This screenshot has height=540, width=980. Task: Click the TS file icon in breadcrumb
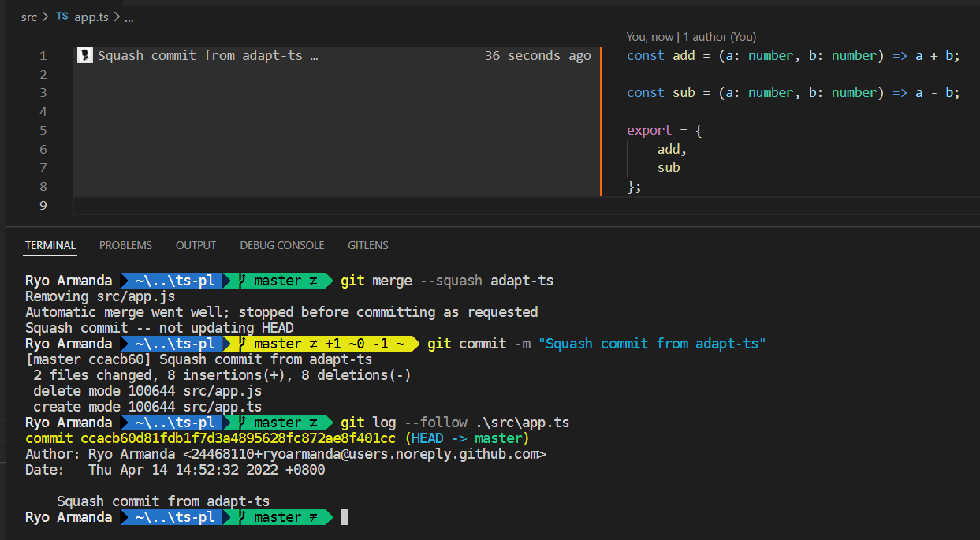(62, 17)
